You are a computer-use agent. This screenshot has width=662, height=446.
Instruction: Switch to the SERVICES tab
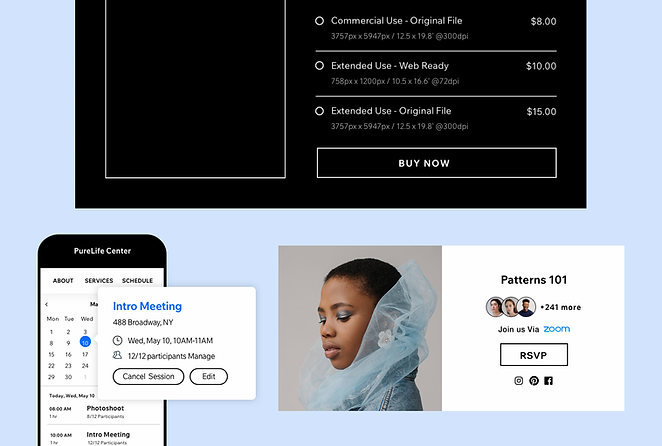coord(99,280)
